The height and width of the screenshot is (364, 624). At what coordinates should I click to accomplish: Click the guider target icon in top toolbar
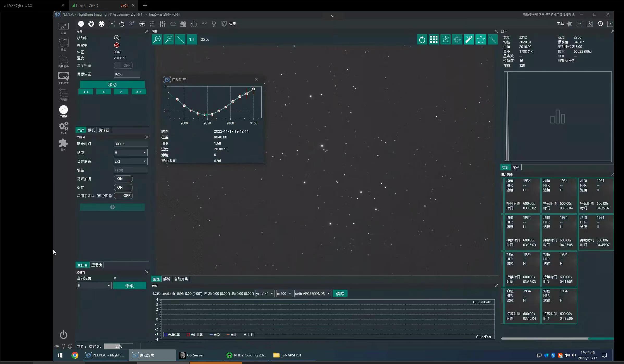(142, 24)
